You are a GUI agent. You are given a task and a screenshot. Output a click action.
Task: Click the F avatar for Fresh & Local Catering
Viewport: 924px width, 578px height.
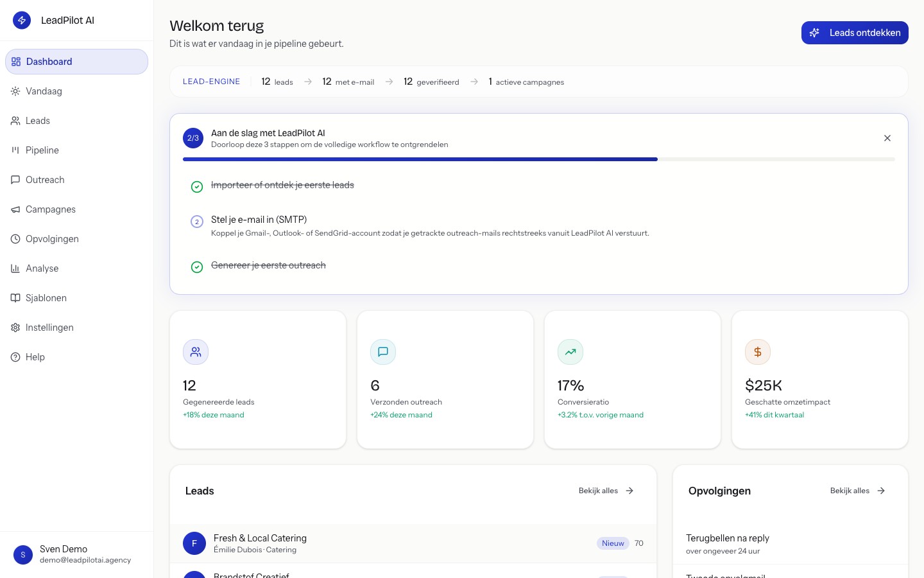coord(194,543)
